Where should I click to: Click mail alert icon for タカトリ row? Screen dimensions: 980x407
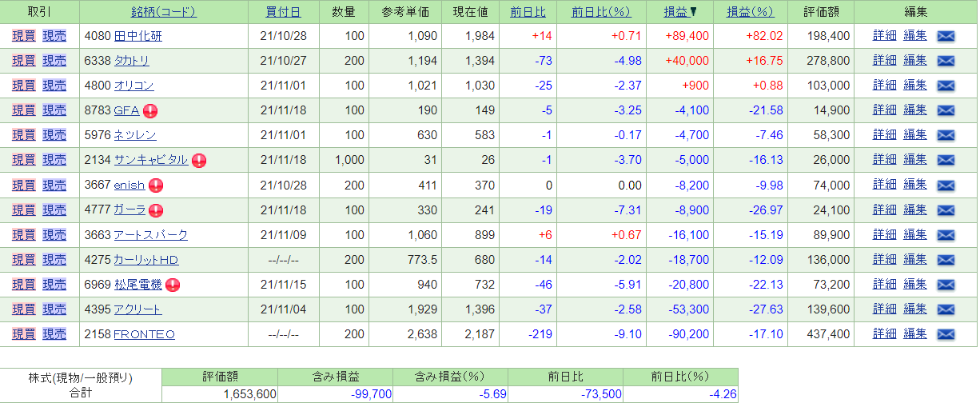946,61
